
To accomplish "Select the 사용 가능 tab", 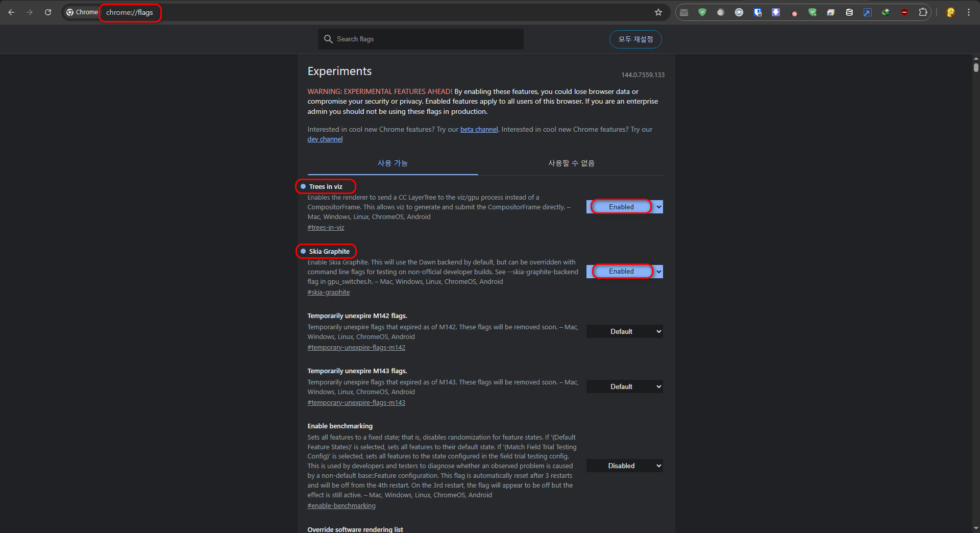I will [393, 163].
